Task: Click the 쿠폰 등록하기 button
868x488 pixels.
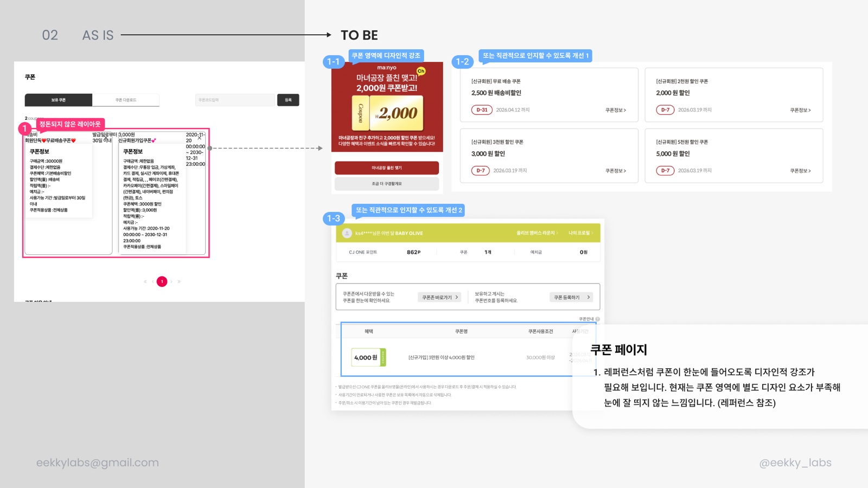Action: click(571, 297)
